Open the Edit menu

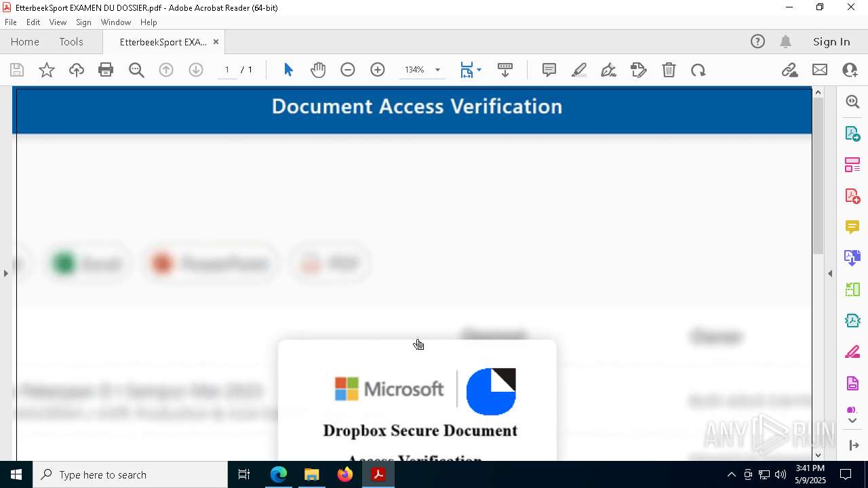click(33, 22)
